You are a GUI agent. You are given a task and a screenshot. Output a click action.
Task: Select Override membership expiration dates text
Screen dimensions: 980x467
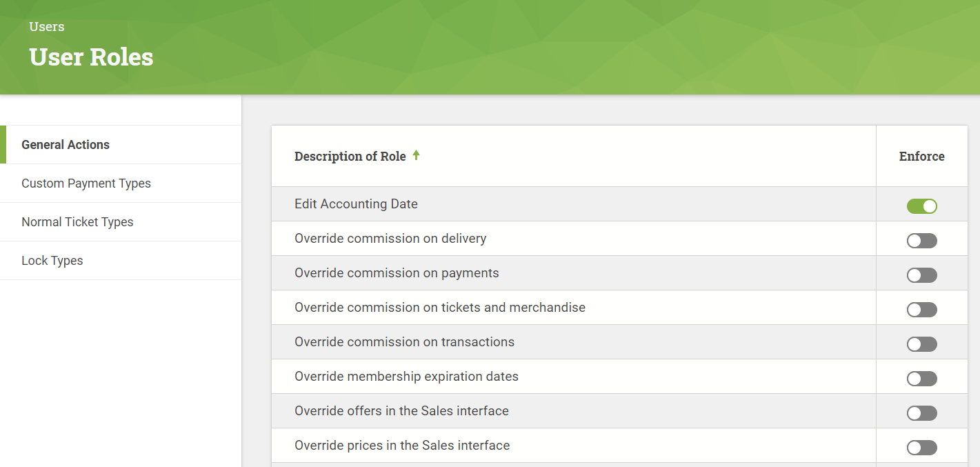(x=406, y=377)
